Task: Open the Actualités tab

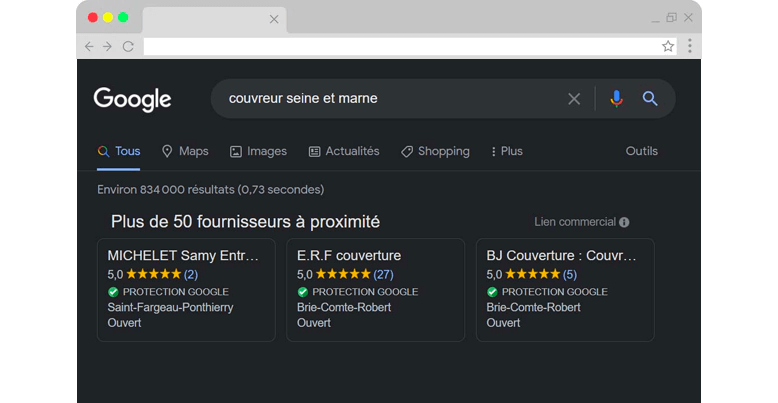Action: tap(344, 151)
